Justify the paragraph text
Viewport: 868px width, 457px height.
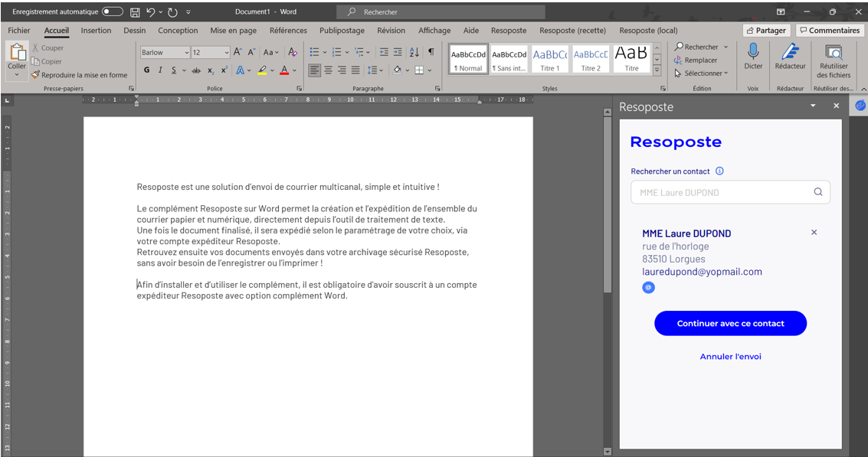[x=355, y=70]
